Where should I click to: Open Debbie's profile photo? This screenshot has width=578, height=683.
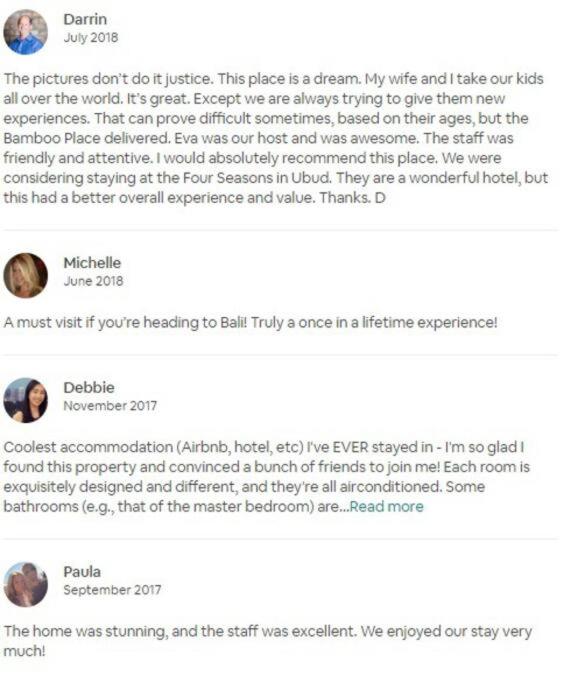pyautogui.click(x=25, y=400)
